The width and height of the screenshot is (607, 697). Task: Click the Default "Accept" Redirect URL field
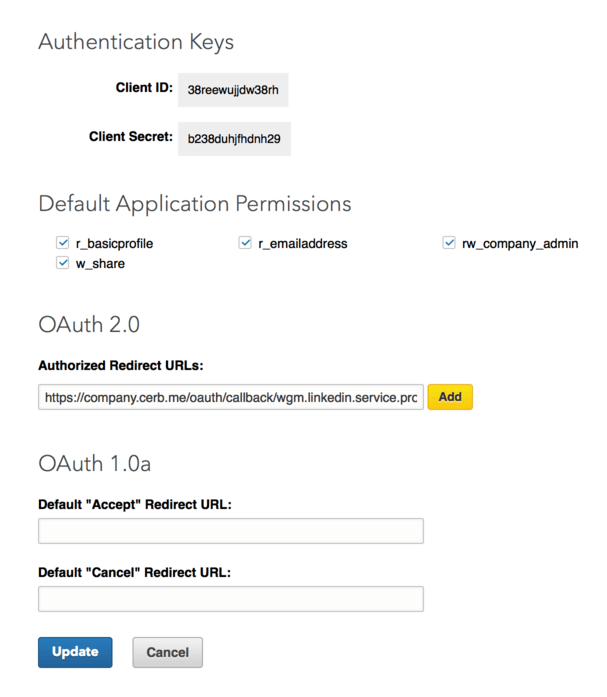[x=231, y=531]
